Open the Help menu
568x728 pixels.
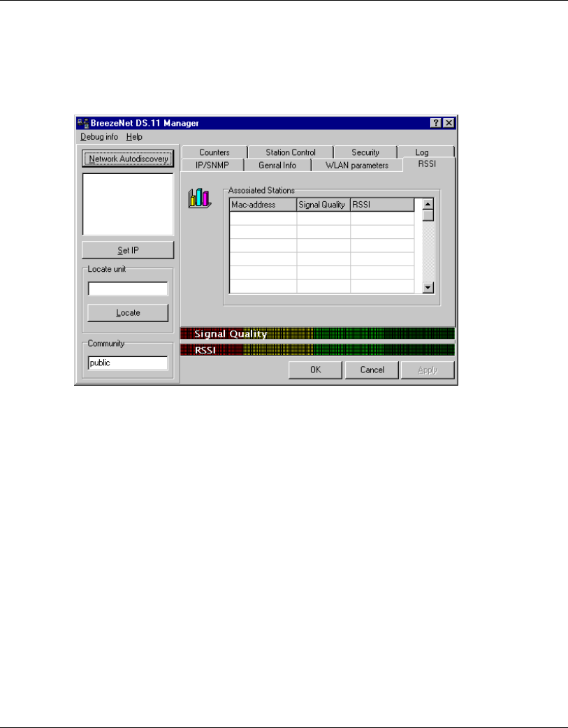134,137
